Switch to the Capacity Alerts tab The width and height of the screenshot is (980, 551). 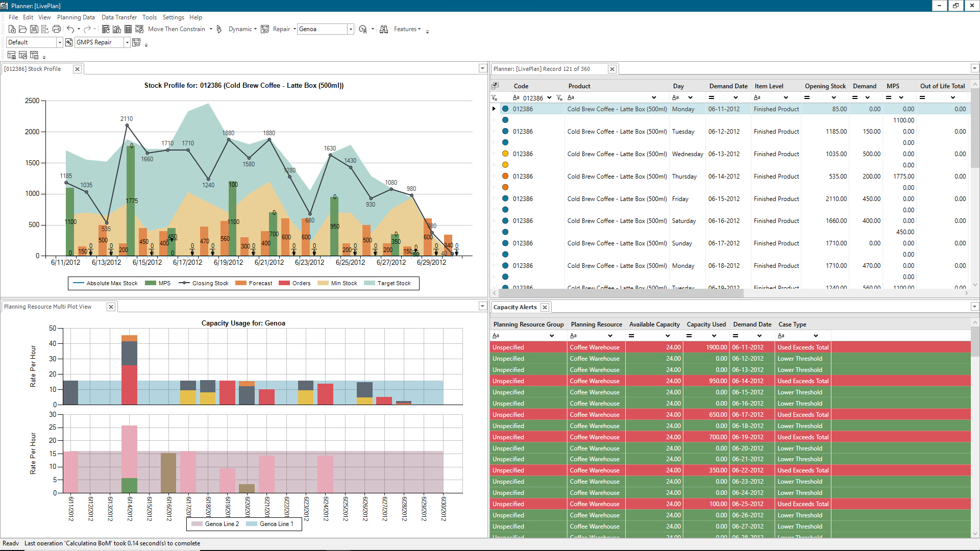[x=516, y=307]
